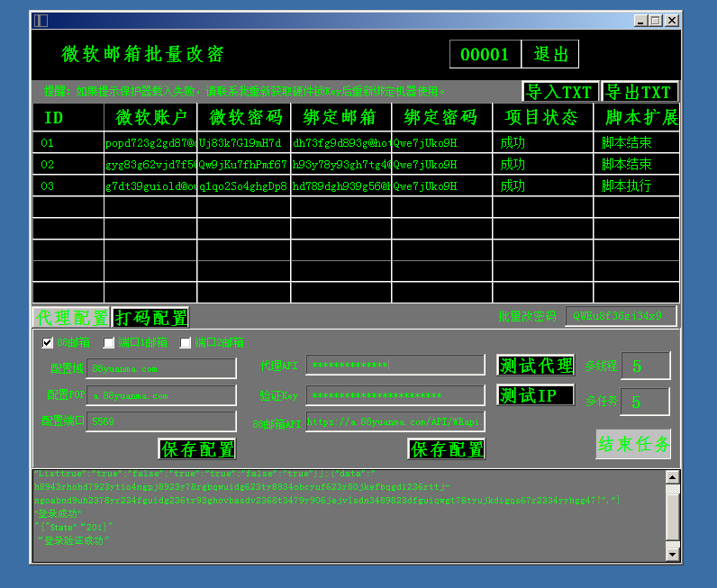
Task: Click the 代理API masked input field
Action: (x=395, y=365)
